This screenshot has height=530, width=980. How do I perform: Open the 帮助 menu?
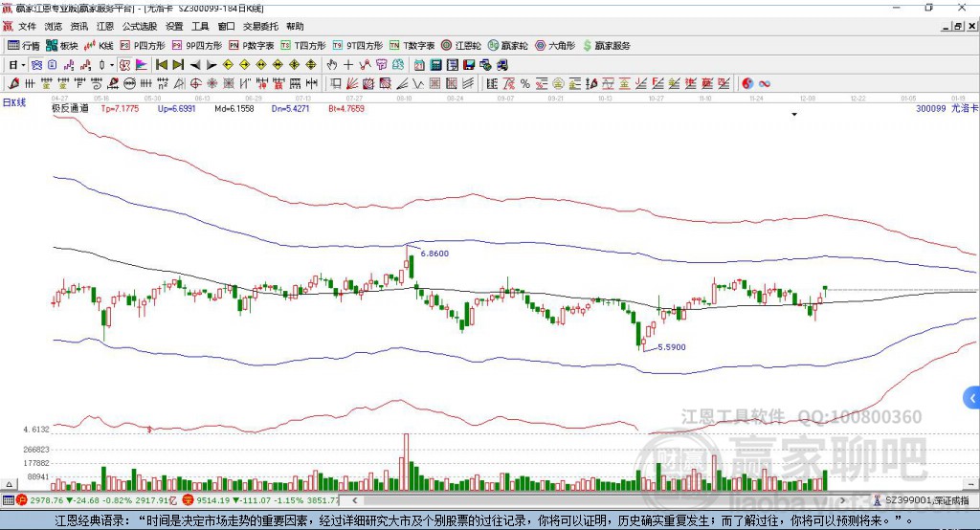click(x=295, y=26)
